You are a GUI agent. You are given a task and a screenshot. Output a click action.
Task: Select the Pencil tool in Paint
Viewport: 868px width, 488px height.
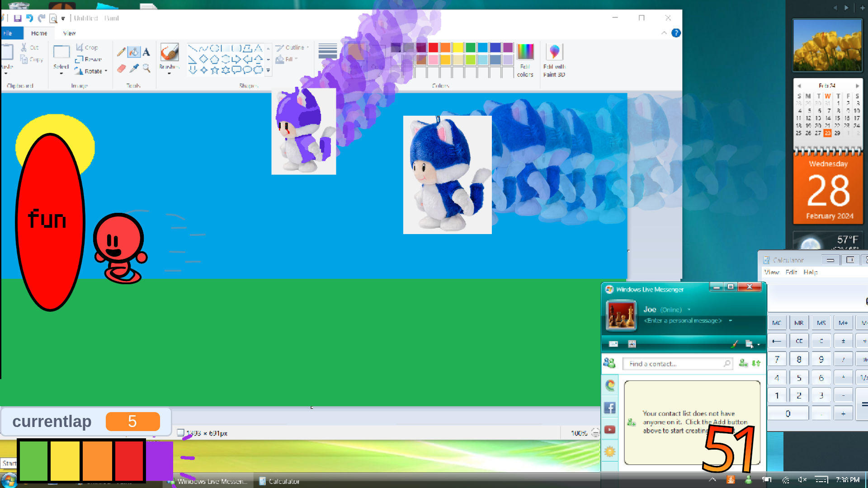click(x=121, y=52)
